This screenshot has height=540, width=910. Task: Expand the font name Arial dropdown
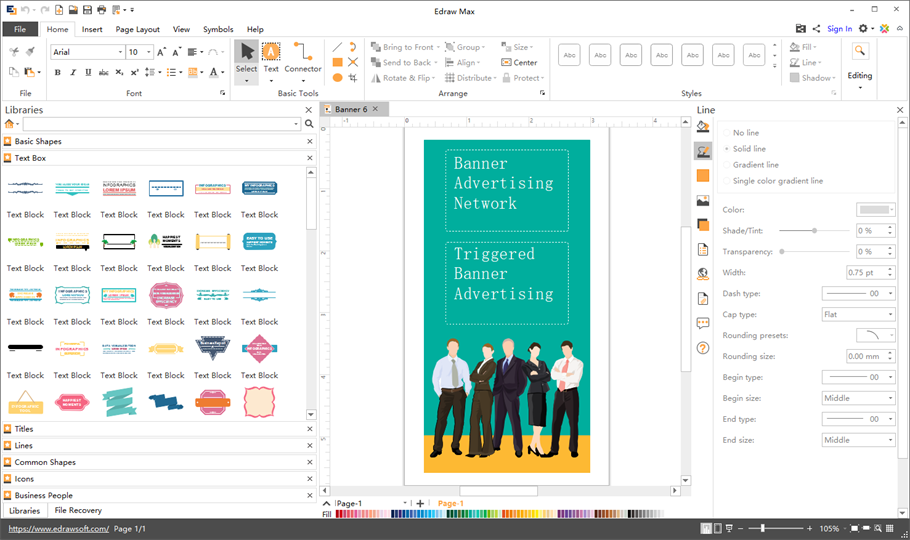coord(119,52)
